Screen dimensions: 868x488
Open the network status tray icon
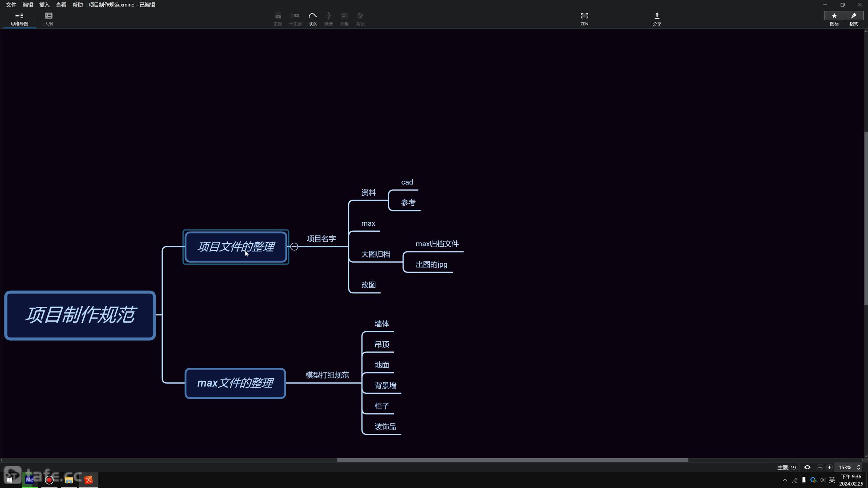pyautogui.click(x=795, y=480)
